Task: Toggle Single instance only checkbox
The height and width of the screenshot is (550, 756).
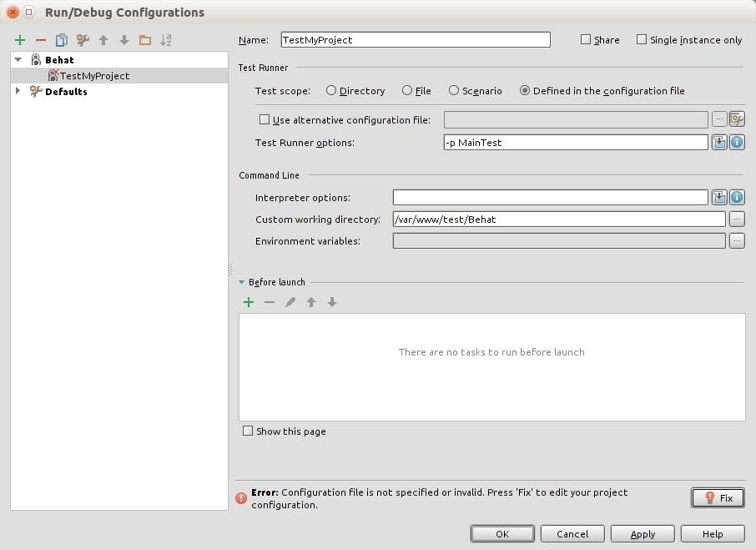Action: click(x=642, y=39)
